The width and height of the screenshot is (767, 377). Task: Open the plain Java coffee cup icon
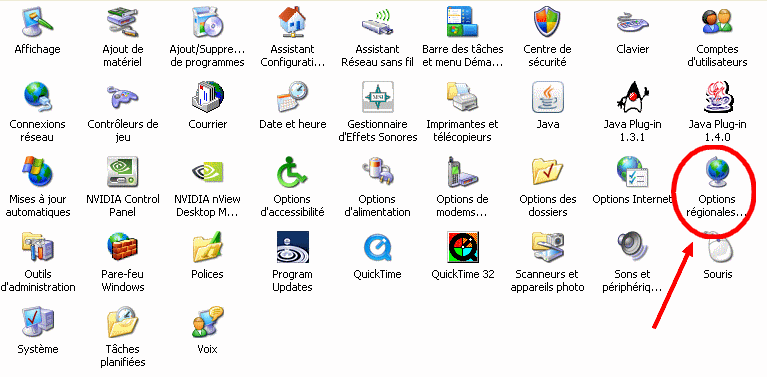tap(547, 97)
